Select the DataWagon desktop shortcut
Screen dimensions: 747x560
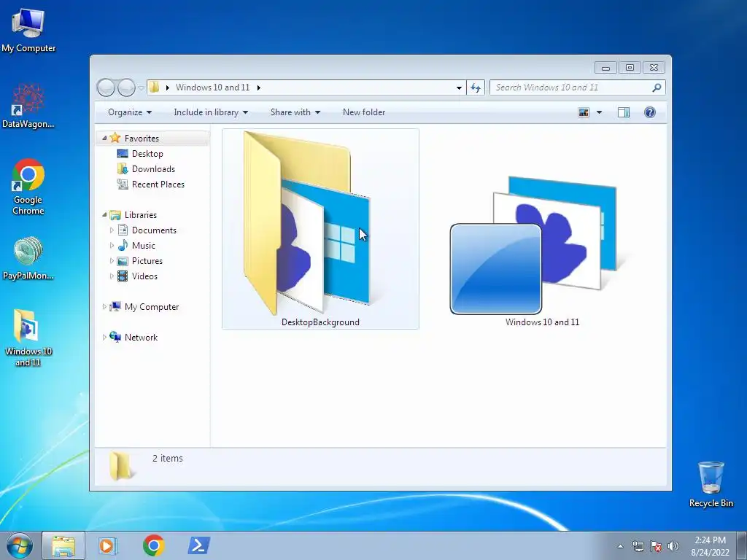point(28,106)
